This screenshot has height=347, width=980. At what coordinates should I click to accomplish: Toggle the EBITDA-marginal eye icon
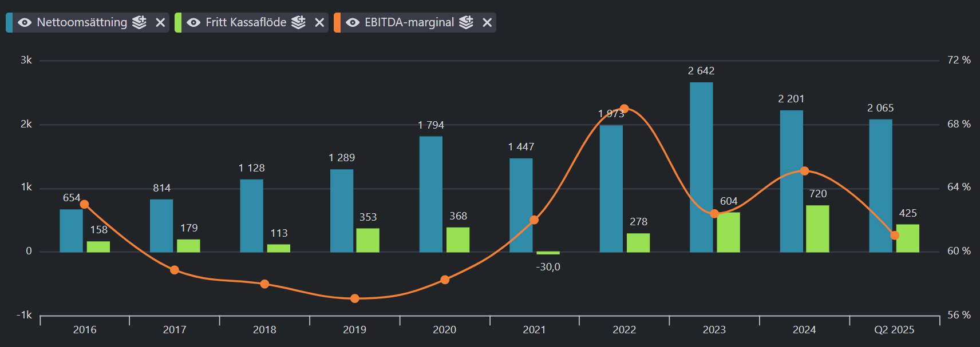click(353, 22)
